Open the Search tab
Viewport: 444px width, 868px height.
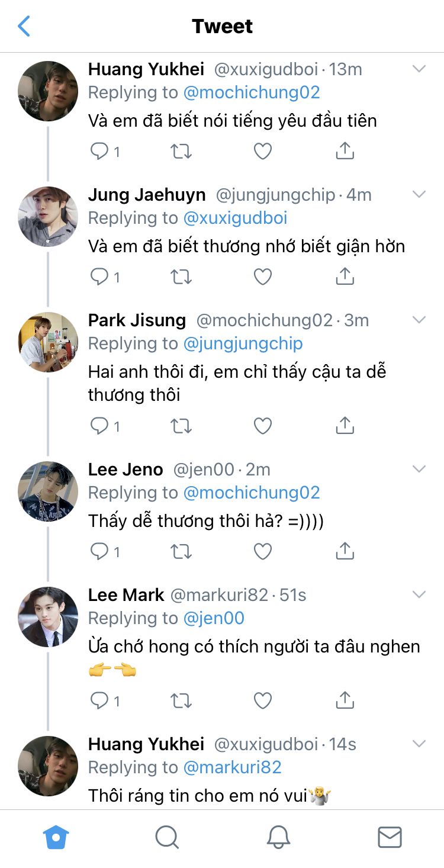(167, 838)
